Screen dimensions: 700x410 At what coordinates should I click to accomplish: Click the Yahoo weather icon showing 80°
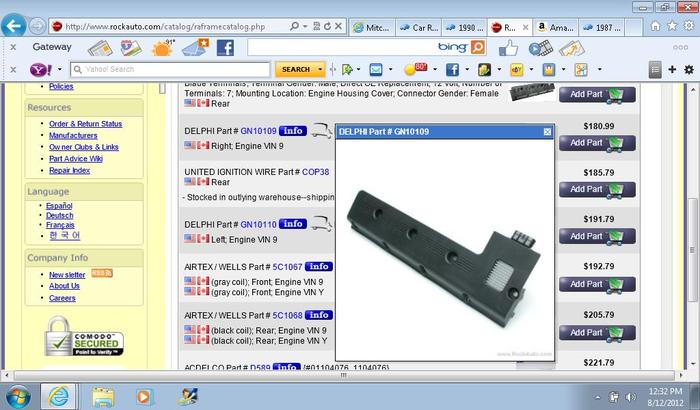tap(415, 69)
